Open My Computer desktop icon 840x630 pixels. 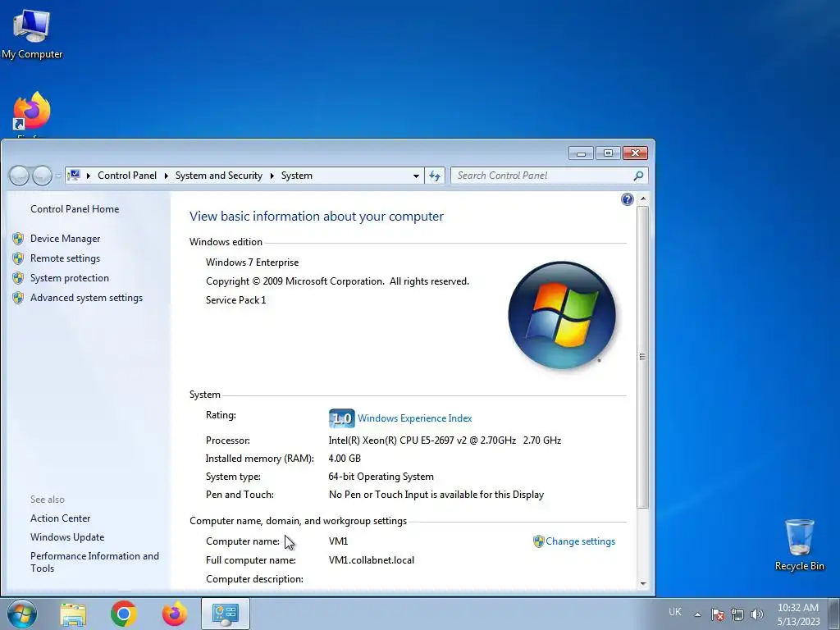click(32, 34)
